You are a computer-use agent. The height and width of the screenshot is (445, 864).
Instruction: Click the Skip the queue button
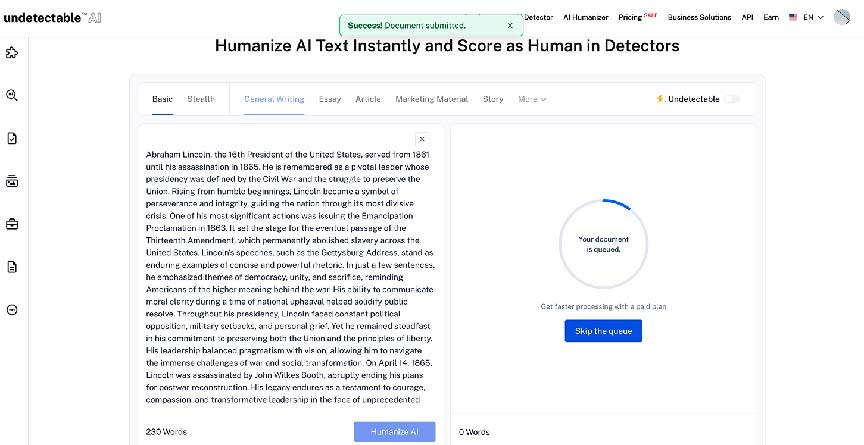pyautogui.click(x=603, y=331)
